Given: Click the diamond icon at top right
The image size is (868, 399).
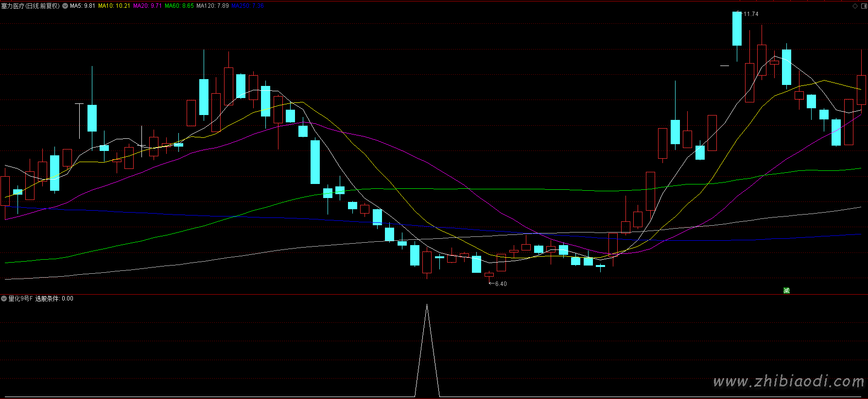Looking at the screenshot, I should point(855,6).
